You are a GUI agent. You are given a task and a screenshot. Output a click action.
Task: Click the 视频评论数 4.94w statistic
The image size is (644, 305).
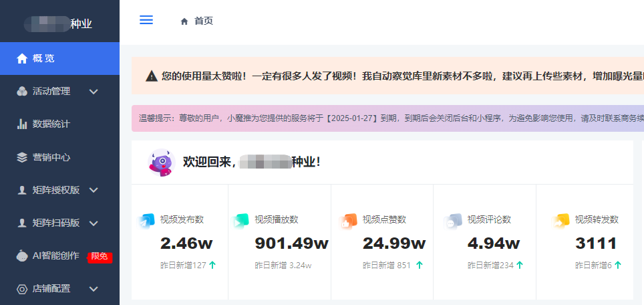click(494, 243)
